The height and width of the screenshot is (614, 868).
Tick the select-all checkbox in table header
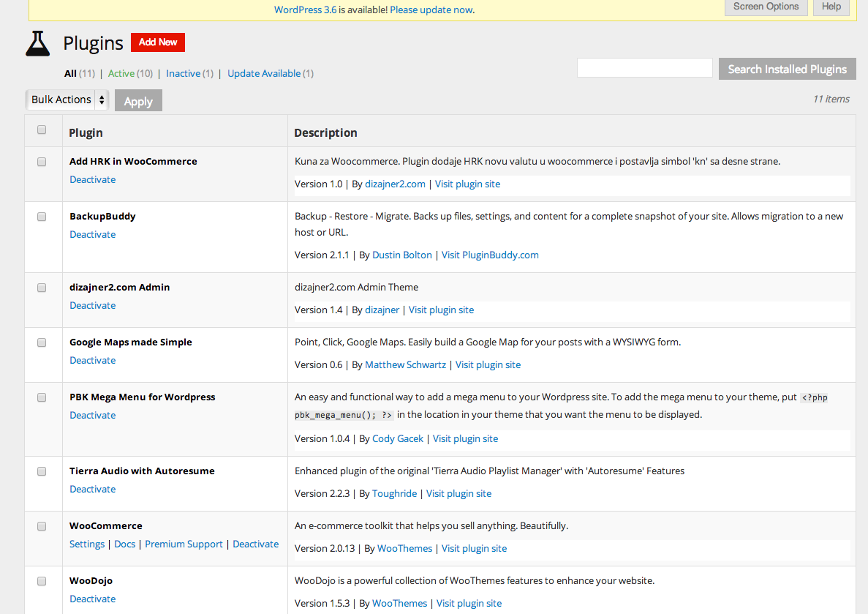42,130
